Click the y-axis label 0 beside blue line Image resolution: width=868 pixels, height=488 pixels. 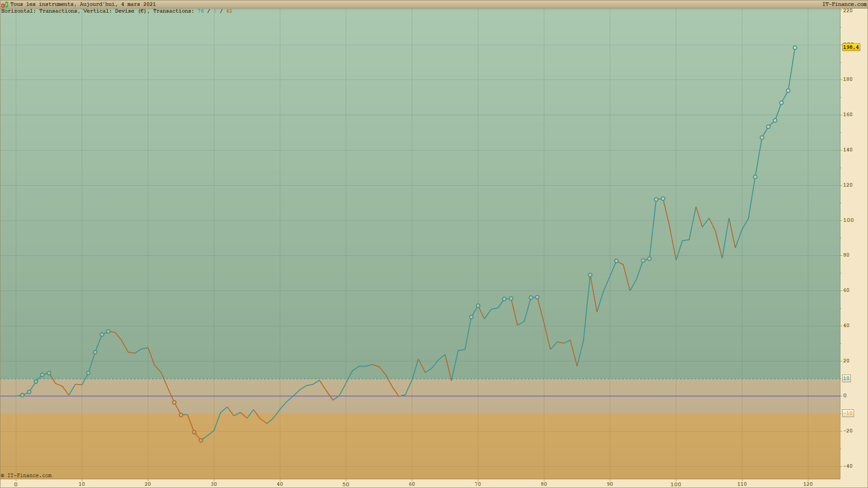[x=844, y=396]
